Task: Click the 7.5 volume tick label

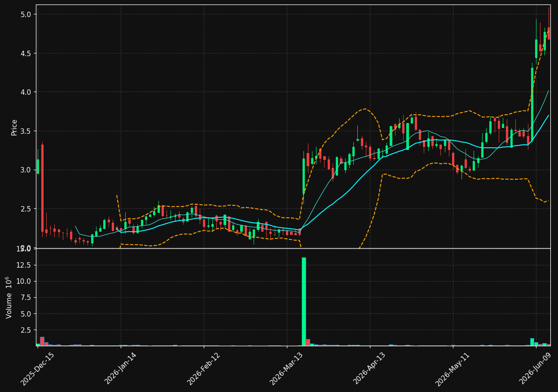Action: (26, 297)
